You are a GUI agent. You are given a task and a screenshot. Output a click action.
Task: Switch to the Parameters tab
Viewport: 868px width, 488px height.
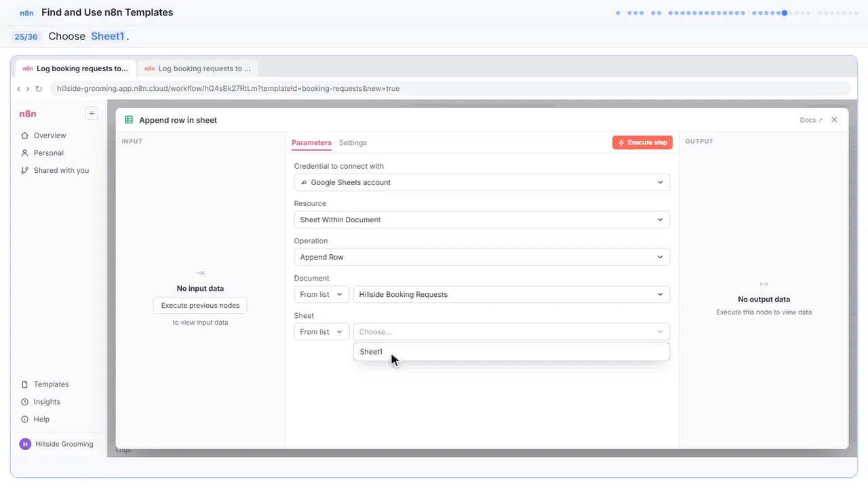[311, 143]
